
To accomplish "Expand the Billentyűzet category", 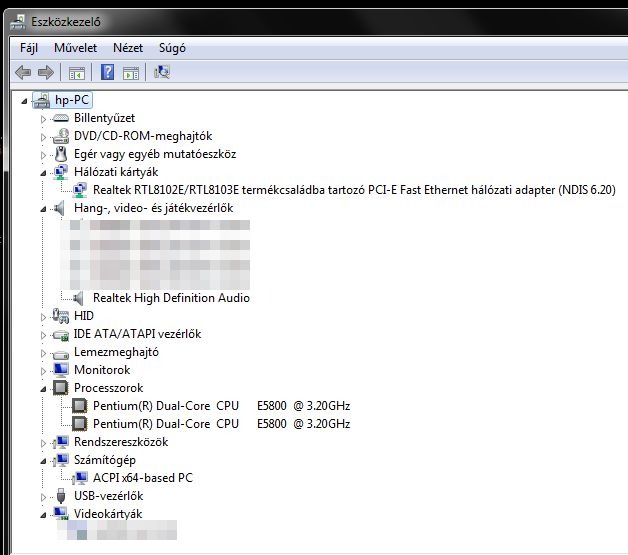I will pyautogui.click(x=44, y=119).
